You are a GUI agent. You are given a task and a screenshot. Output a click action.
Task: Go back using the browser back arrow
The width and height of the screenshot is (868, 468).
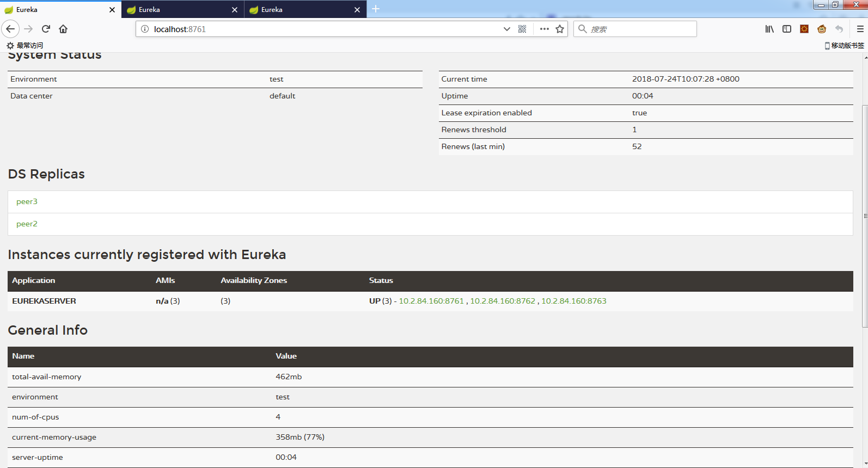click(10, 29)
